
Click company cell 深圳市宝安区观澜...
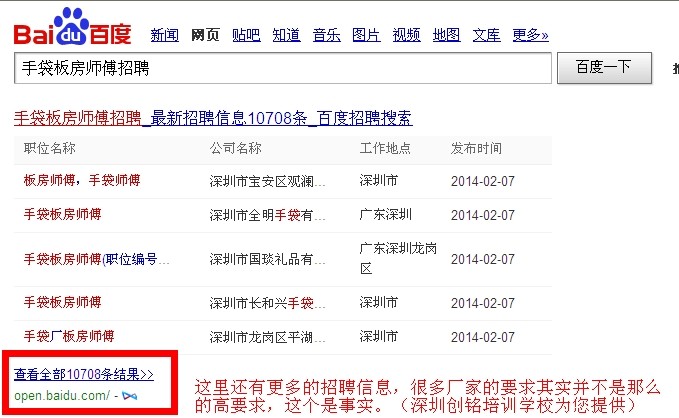[267, 181]
